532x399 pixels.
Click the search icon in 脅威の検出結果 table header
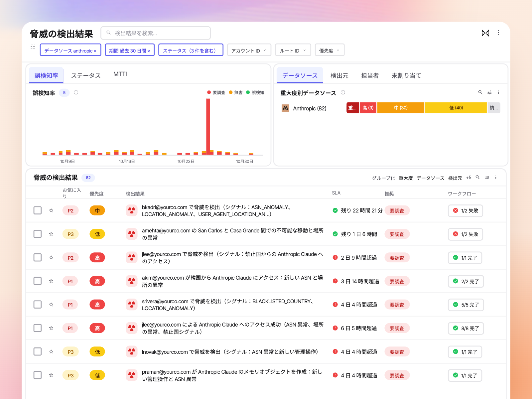(477, 178)
